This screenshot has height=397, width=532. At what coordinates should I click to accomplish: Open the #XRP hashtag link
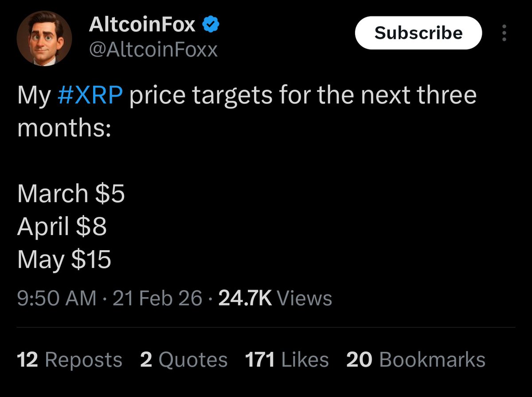tap(90, 95)
